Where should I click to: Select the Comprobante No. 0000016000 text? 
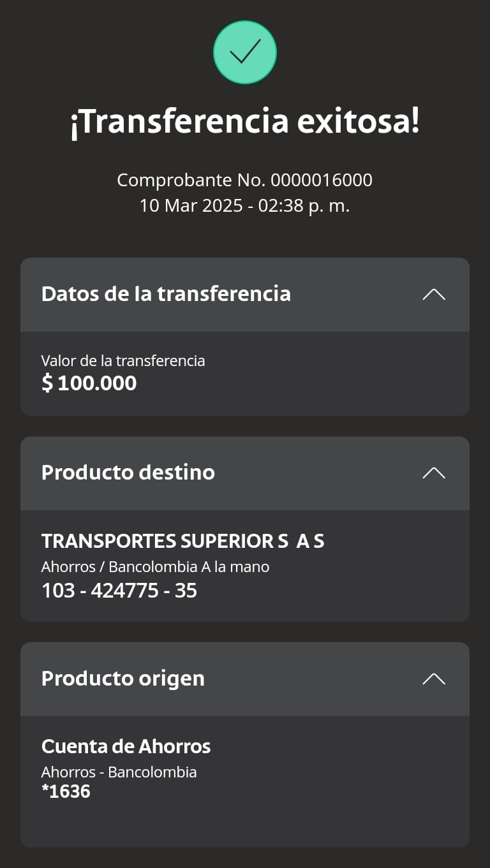pos(245,180)
